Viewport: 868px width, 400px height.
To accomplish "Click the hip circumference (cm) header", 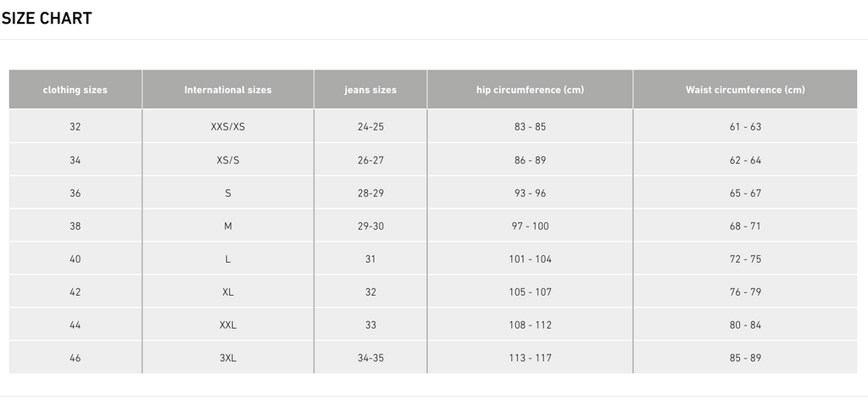I will (530, 90).
